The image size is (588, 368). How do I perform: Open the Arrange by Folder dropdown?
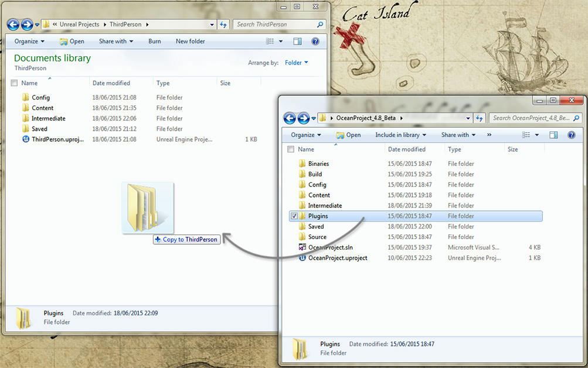click(x=296, y=63)
